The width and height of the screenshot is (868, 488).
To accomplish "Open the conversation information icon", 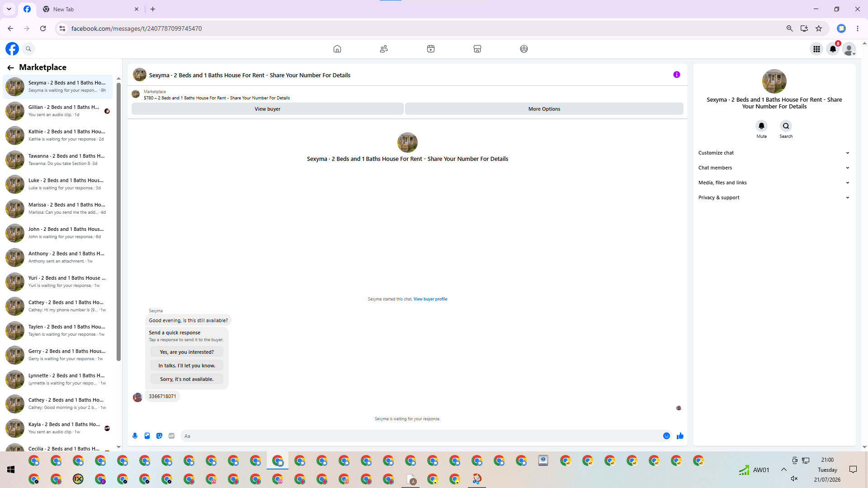I will [677, 75].
